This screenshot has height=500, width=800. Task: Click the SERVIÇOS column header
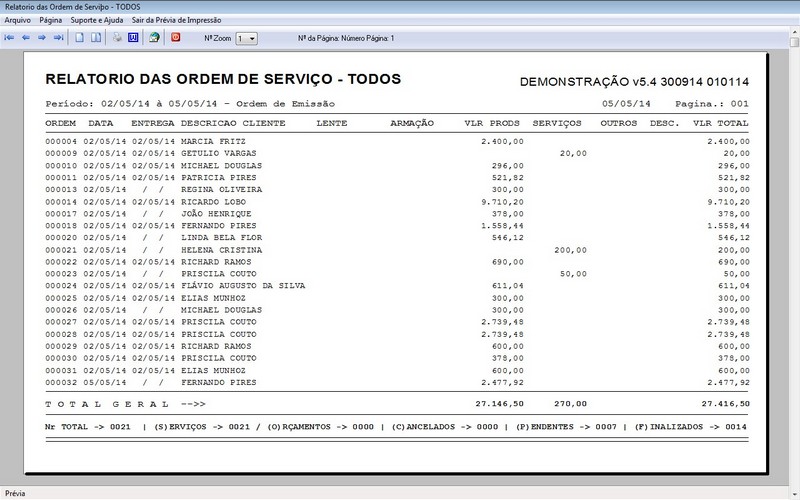(x=557, y=123)
